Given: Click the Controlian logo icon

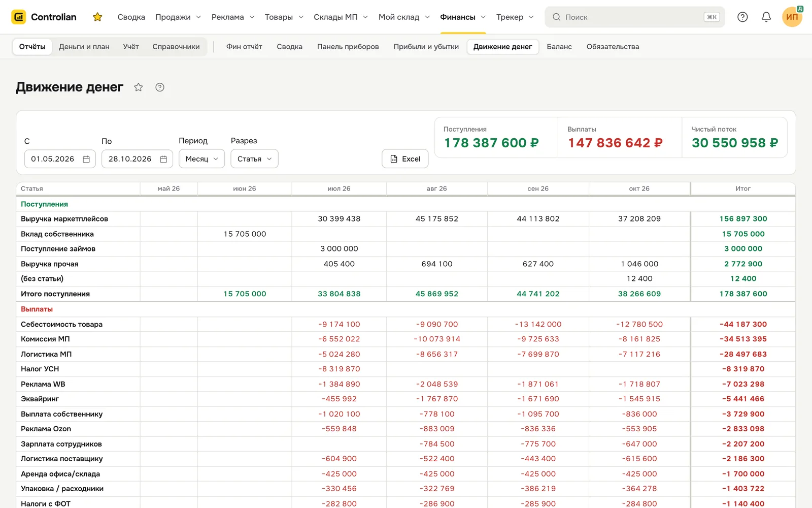Looking at the screenshot, I should click(x=19, y=17).
